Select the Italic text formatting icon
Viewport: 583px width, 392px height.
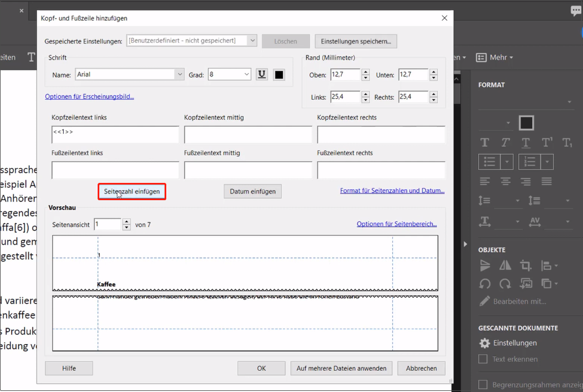505,142
